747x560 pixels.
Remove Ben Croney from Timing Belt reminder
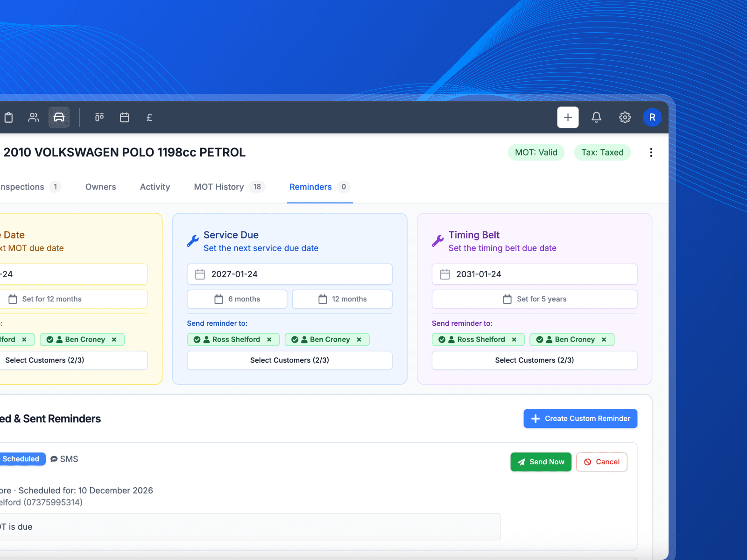(604, 340)
